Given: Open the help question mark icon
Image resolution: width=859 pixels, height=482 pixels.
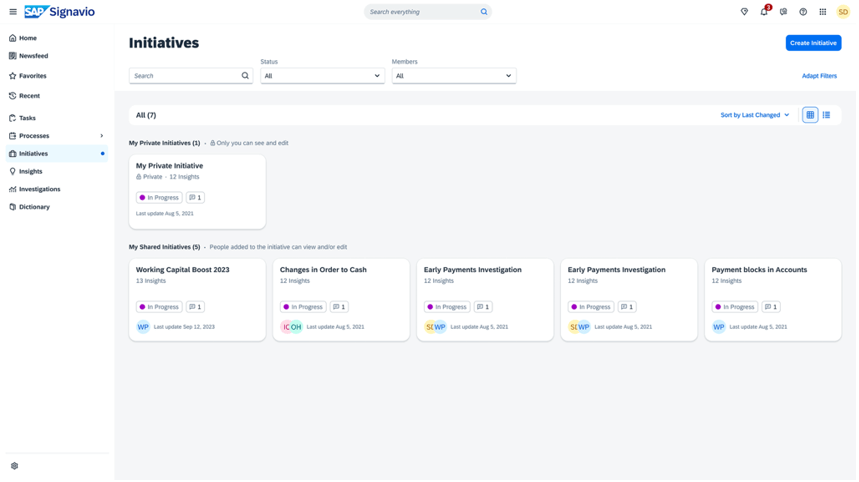Looking at the screenshot, I should [803, 12].
